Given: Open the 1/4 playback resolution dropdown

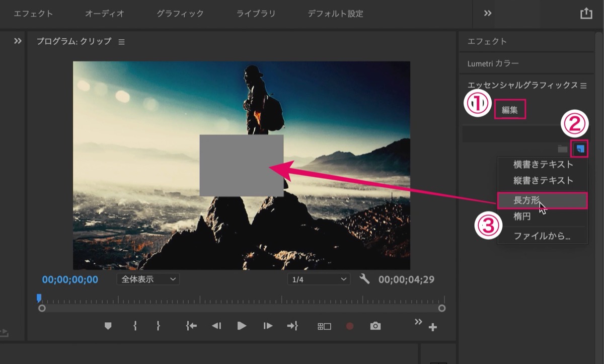Looking at the screenshot, I should pyautogui.click(x=319, y=279).
